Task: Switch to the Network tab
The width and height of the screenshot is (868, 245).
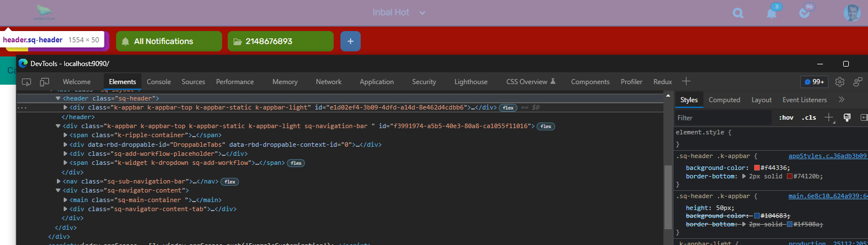Action: [329, 82]
